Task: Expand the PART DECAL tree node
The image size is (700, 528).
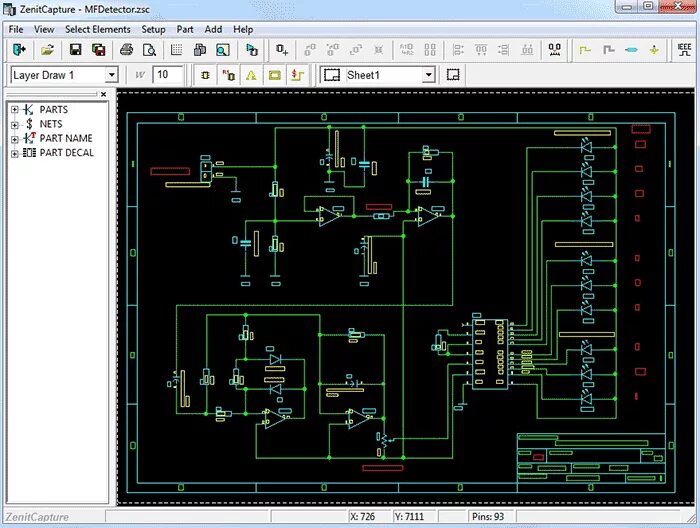Action: 15,154
